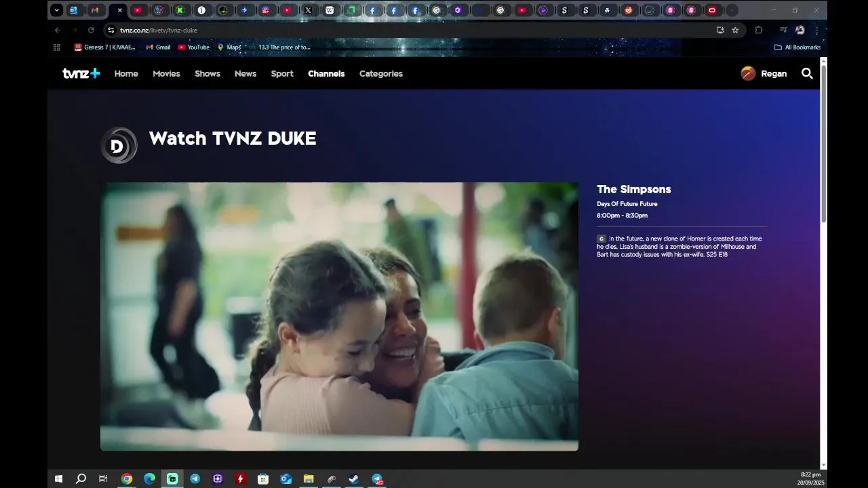
Task: Open Shows in the navigation bar
Action: point(208,73)
